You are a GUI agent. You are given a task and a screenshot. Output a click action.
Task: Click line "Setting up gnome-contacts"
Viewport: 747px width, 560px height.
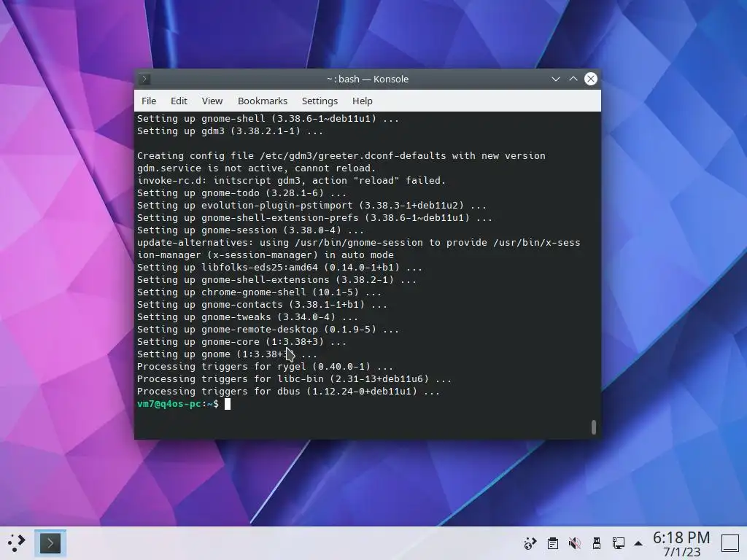262,305
